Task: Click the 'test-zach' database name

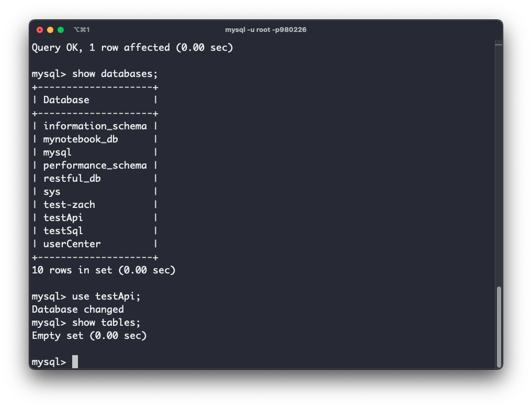Action: click(x=69, y=205)
